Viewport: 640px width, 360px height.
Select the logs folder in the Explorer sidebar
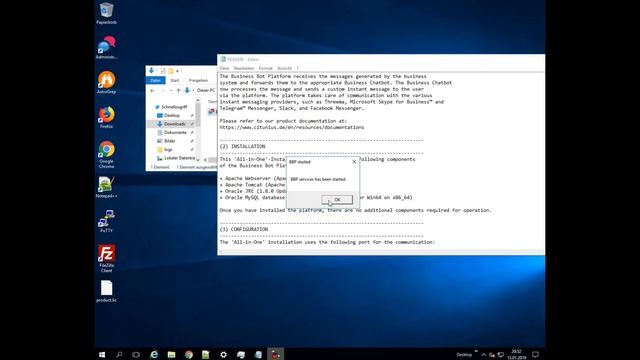coord(168,149)
